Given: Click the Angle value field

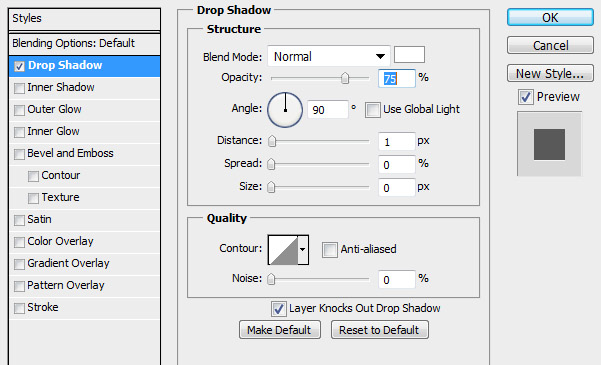Looking at the screenshot, I should 328,110.
